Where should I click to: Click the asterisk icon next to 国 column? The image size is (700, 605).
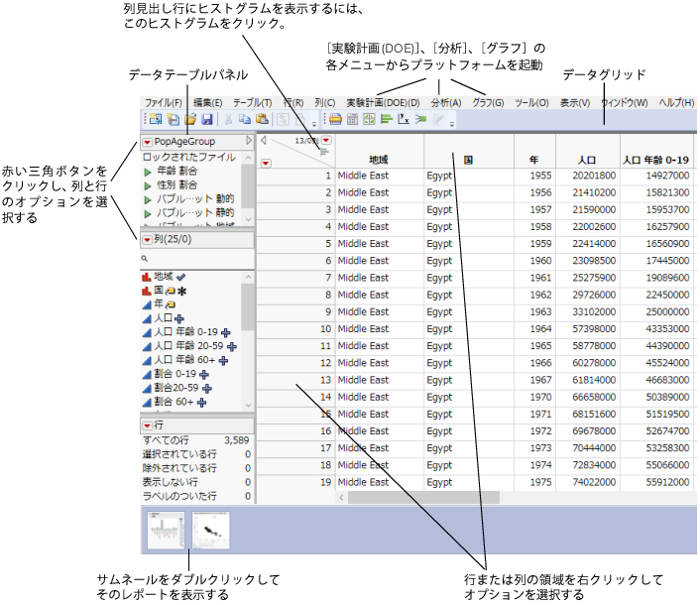click(182, 291)
